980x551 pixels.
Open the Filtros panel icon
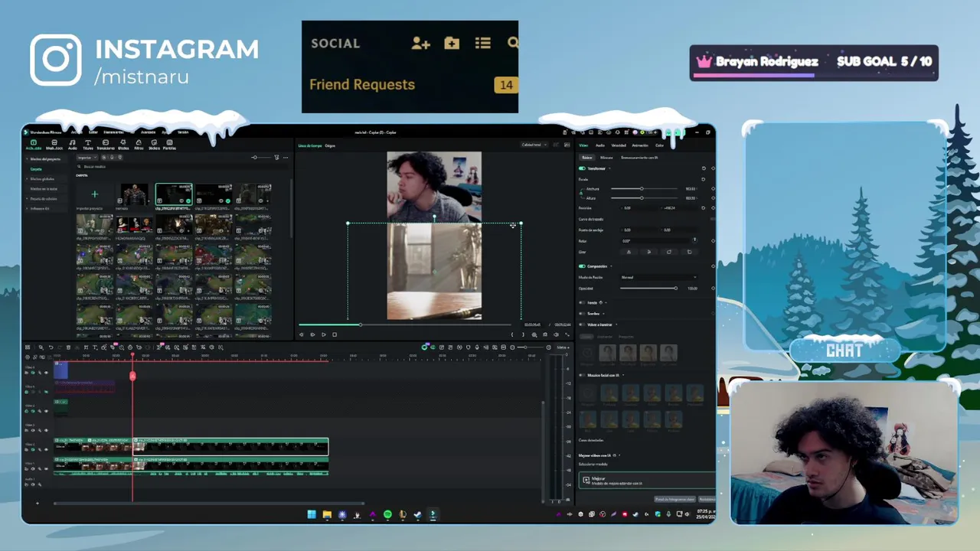[139, 144]
